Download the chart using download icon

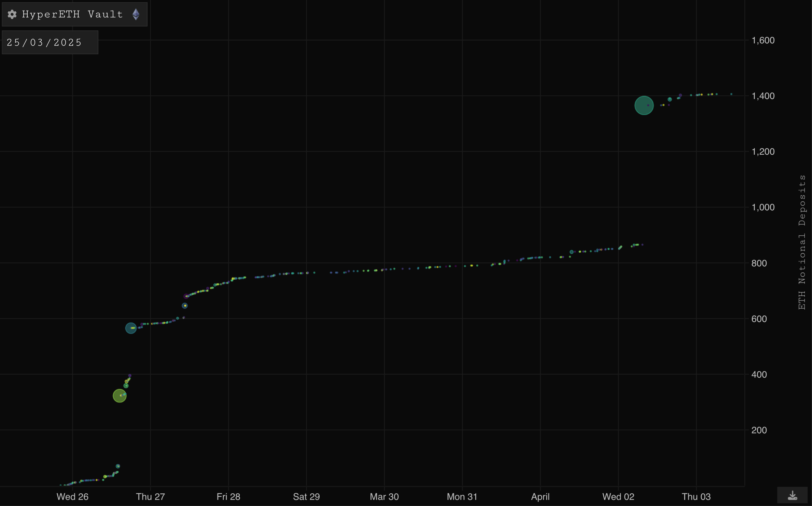792,495
